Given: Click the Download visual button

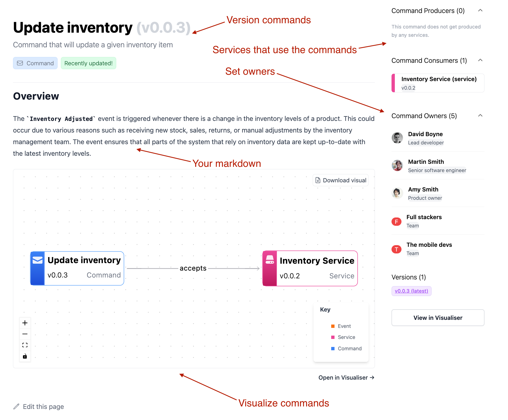Looking at the screenshot, I should (x=341, y=180).
